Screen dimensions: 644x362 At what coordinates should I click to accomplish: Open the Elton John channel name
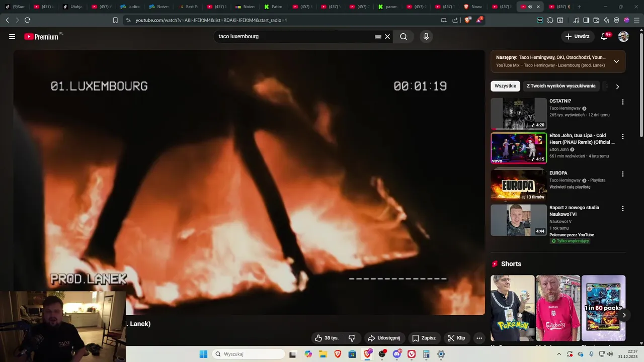[559, 149]
